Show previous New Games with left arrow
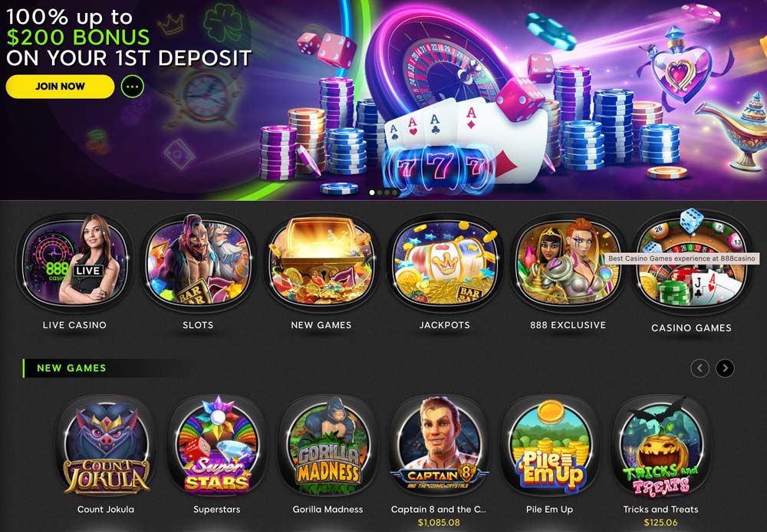The image size is (767, 532). tap(700, 368)
